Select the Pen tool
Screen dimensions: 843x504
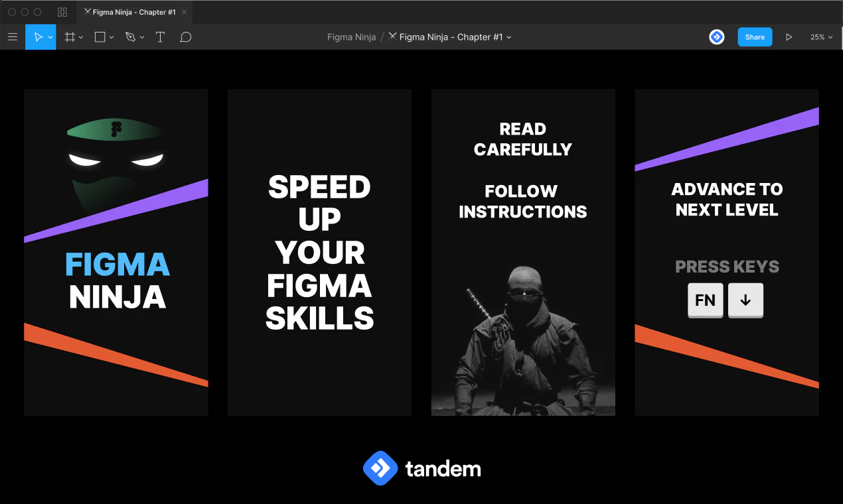[130, 37]
